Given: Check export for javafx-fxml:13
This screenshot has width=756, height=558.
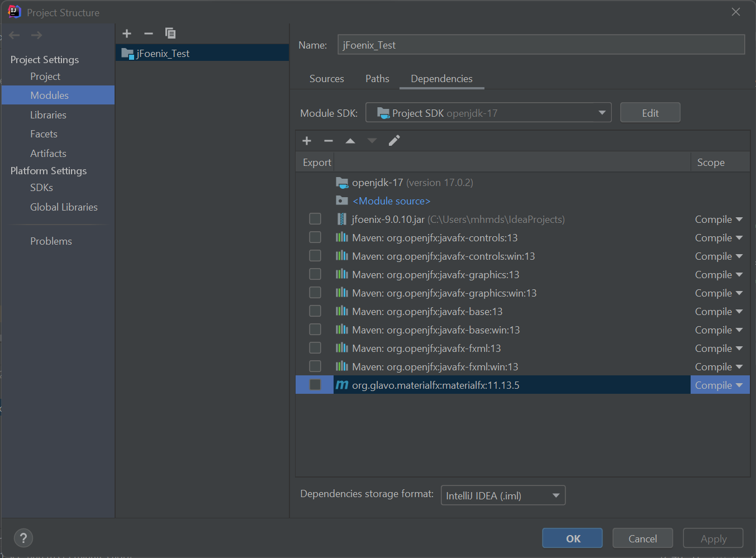Looking at the screenshot, I should pos(315,348).
